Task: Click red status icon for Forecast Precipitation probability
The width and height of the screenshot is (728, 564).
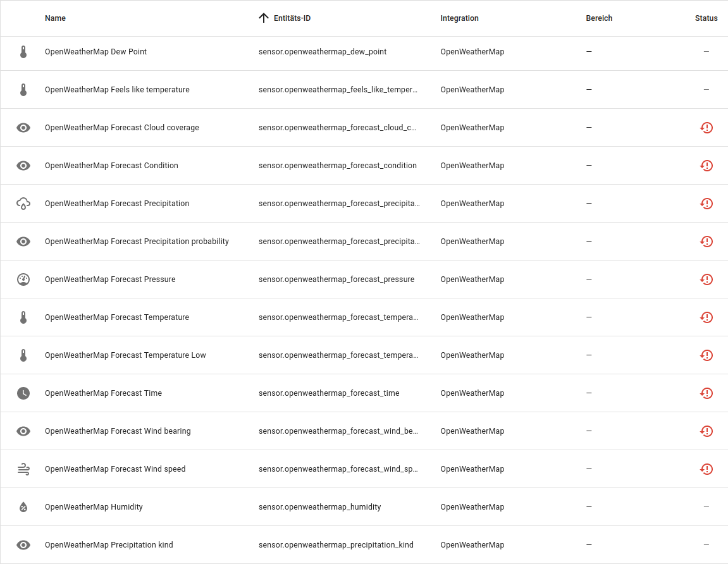Action: coord(706,242)
